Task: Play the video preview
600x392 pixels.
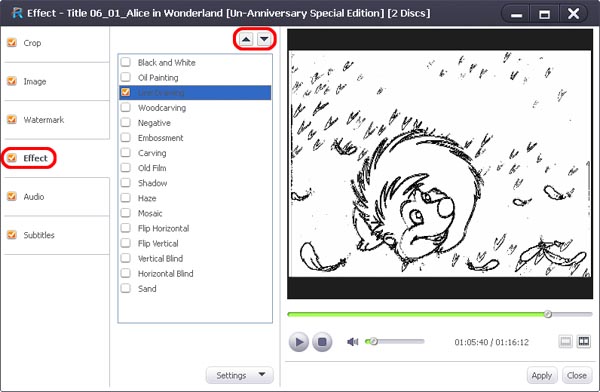Action: pos(298,341)
